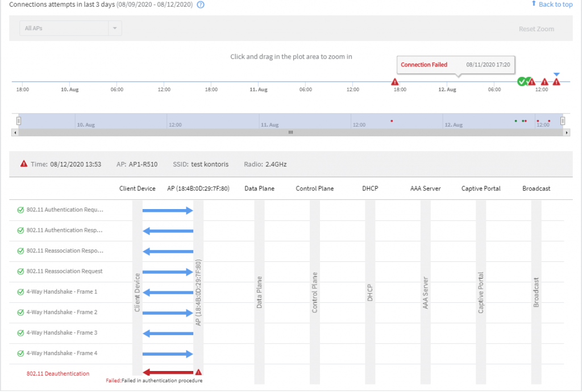Click the failed connection marker near 18:00
Screen dimensions: 582x392
tap(395, 82)
